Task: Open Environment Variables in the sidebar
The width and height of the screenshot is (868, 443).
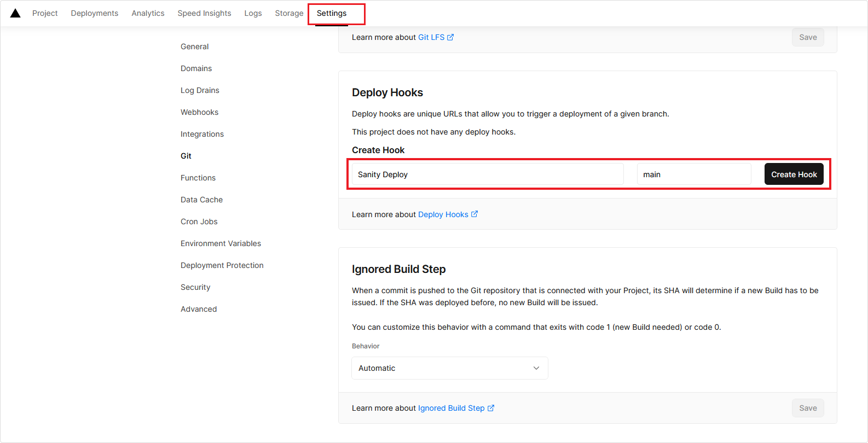Action: tap(221, 243)
